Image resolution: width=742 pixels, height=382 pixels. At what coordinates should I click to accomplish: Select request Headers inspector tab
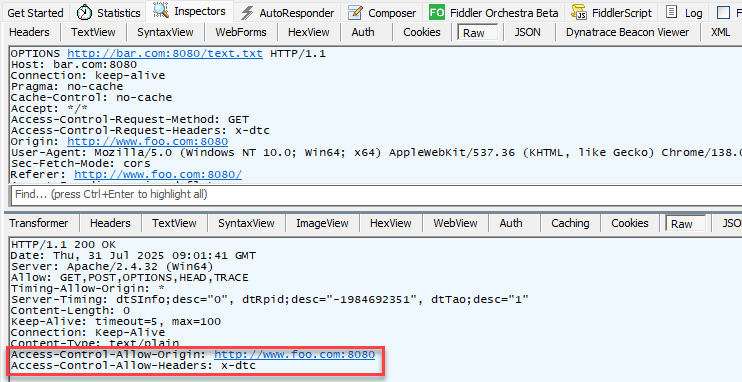coord(29,32)
